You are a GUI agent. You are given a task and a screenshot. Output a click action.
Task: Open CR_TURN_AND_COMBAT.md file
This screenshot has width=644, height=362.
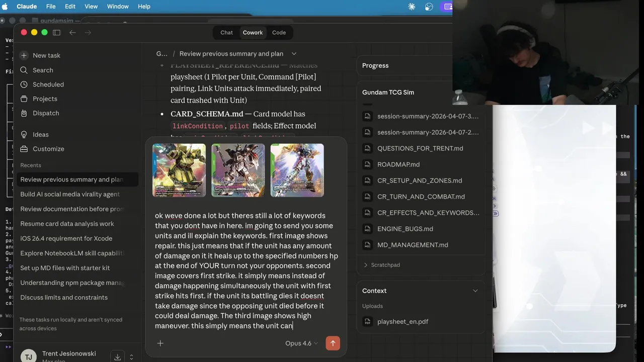click(x=422, y=197)
